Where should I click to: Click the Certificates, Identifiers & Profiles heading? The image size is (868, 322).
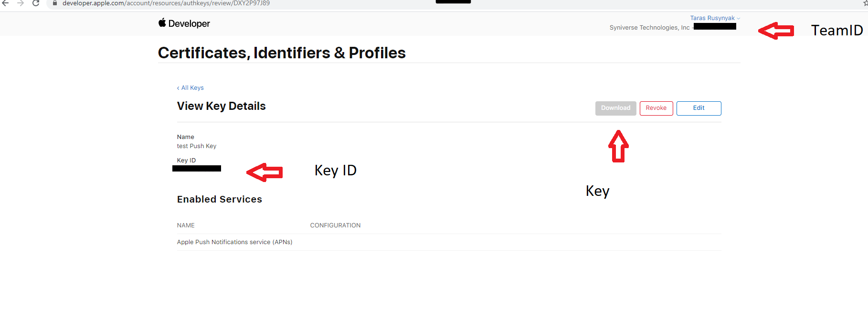(x=282, y=53)
